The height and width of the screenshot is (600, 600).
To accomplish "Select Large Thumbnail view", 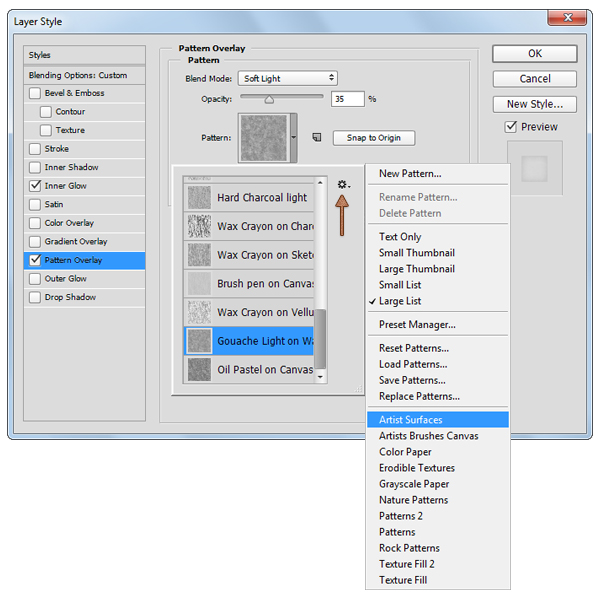I will pos(437,269).
